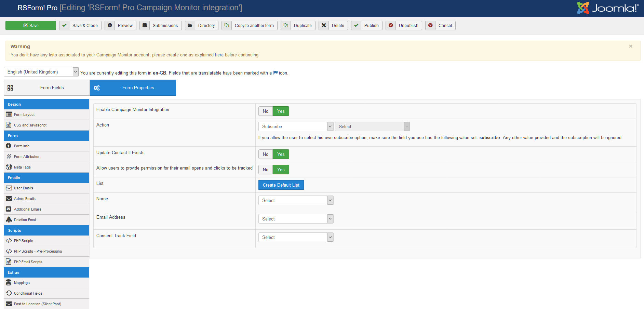Click the Save & Close checkmark icon
This screenshot has height=309, width=644.
click(64, 25)
